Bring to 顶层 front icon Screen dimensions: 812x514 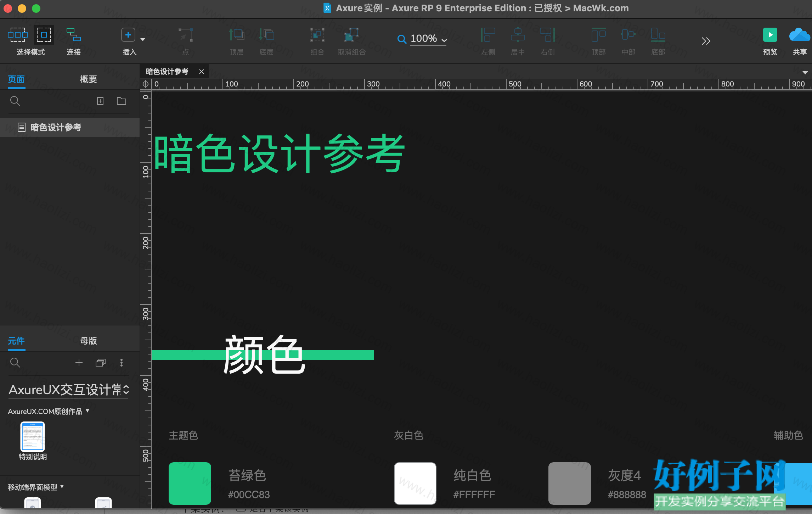(x=236, y=35)
